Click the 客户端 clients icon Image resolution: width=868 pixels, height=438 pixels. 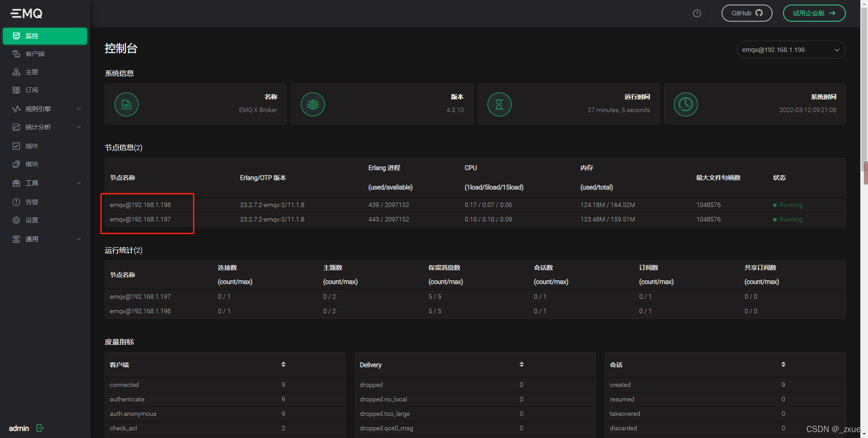point(16,54)
